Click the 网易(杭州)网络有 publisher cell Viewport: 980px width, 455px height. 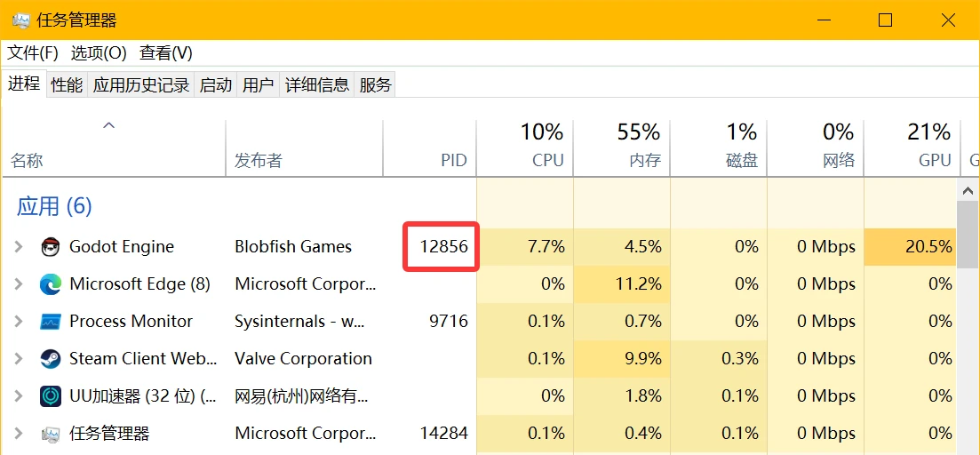point(301,396)
